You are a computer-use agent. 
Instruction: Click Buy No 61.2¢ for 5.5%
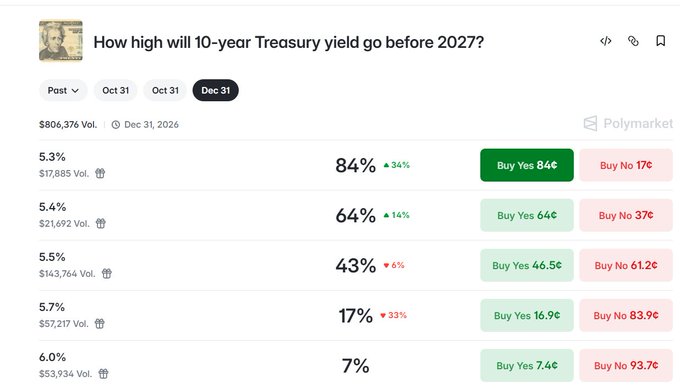click(626, 265)
